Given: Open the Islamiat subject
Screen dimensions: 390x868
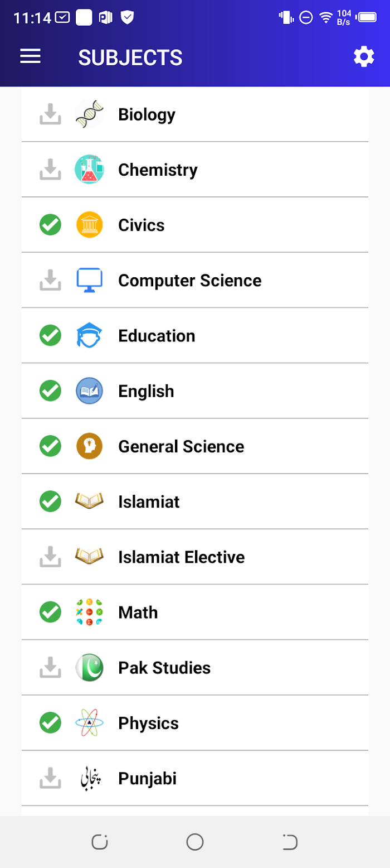Looking at the screenshot, I should (x=195, y=501).
